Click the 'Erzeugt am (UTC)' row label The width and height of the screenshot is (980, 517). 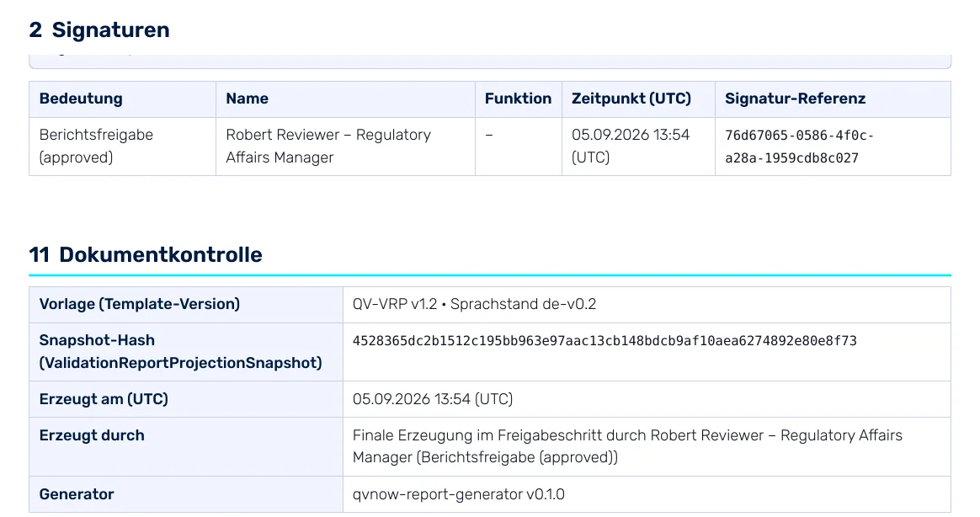pos(104,399)
